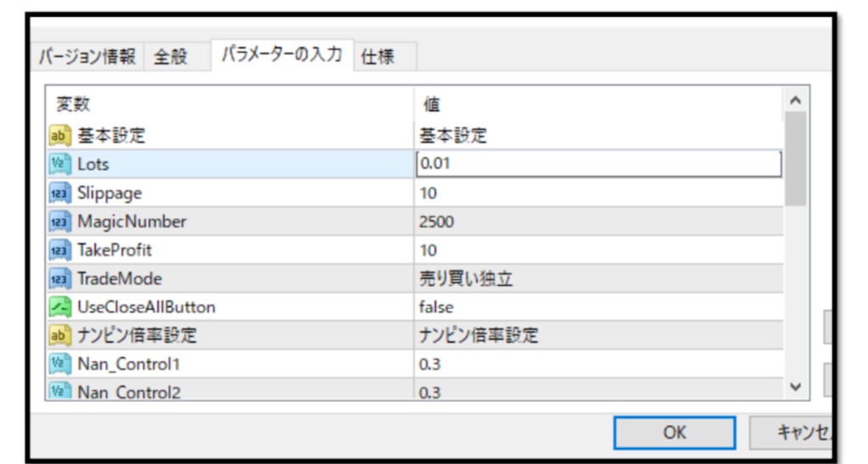Screen dimensions: 868x464
Task: Select the Nan_Control2 value 0.3
Action: [x=598, y=389]
